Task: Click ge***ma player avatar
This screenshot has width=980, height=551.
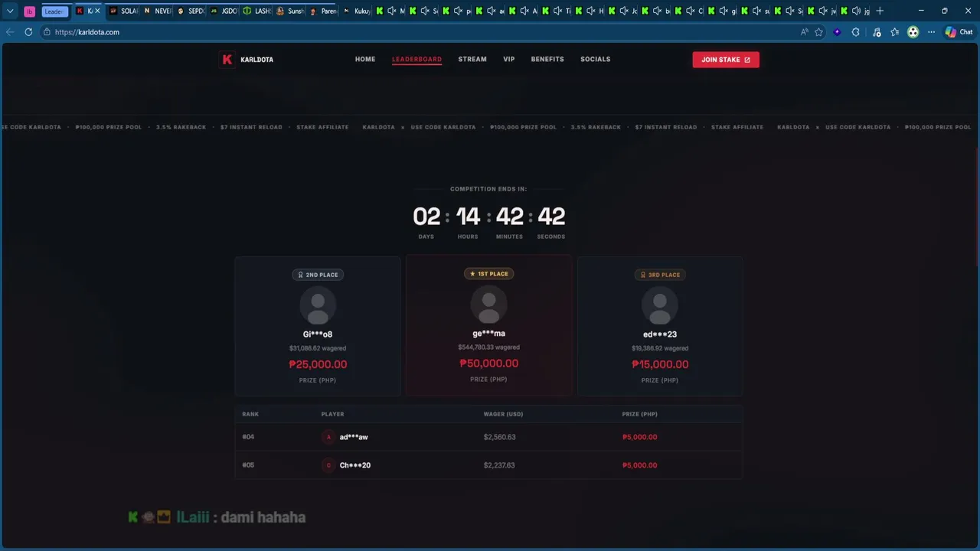Action: tap(488, 305)
